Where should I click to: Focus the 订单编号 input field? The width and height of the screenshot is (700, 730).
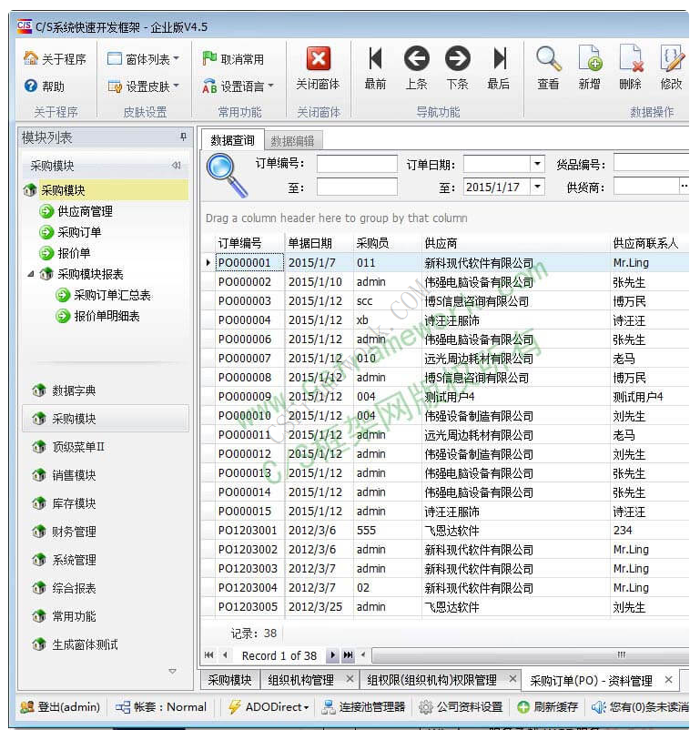point(357,164)
